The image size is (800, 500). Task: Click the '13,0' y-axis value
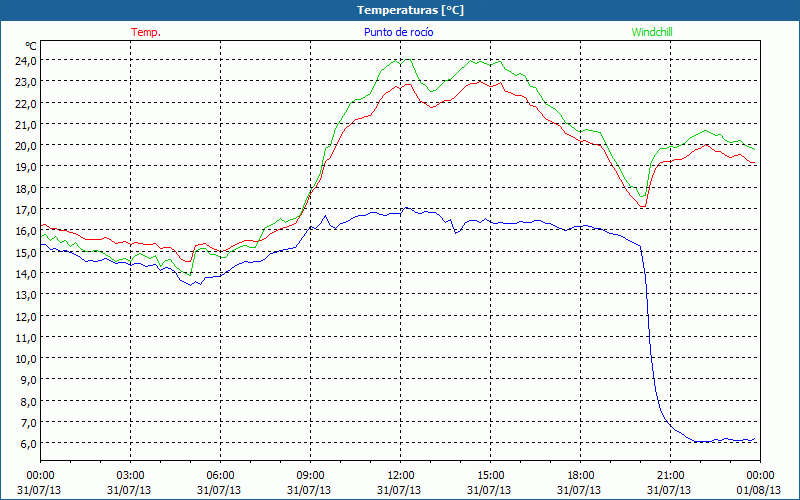27,294
